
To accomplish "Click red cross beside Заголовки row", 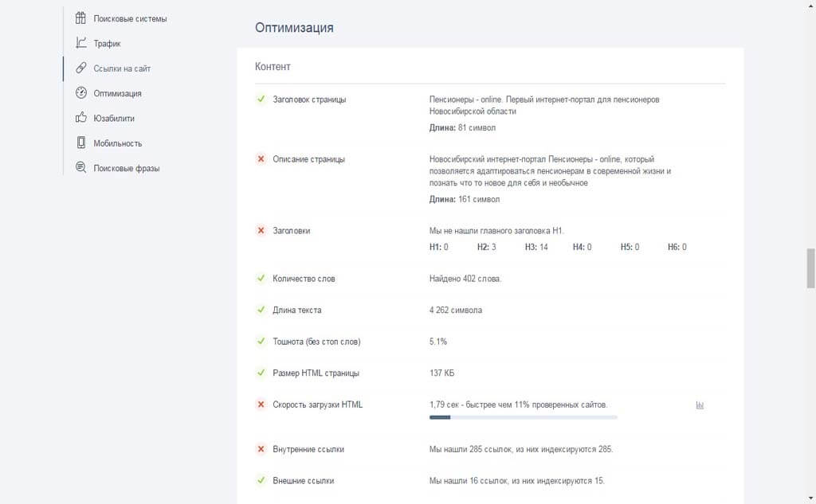I will click(x=261, y=230).
